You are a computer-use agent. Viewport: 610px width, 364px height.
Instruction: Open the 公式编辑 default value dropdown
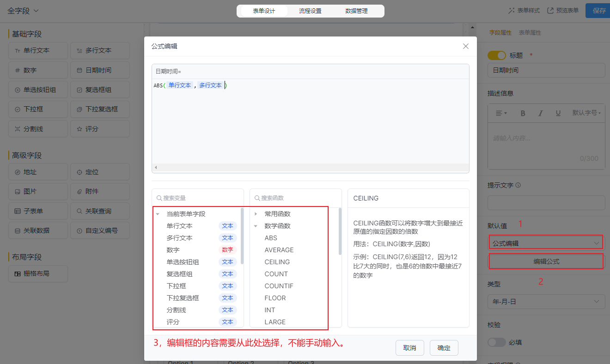pyautogui.click(x=546, y=243)
